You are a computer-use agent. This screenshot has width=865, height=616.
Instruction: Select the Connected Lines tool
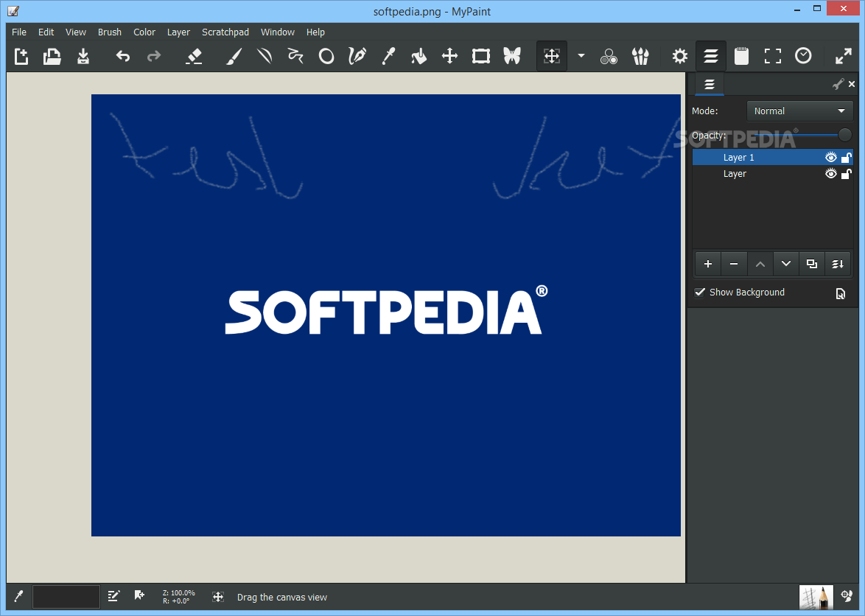tap(295, 56)
